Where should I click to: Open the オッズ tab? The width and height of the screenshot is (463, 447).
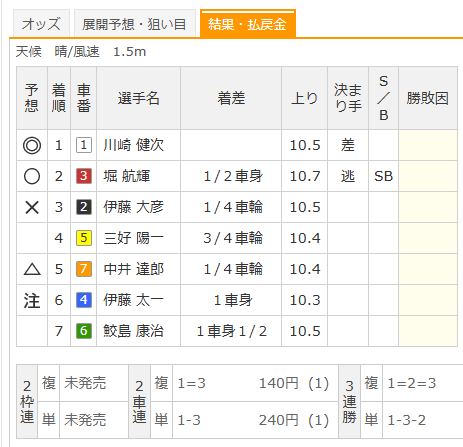click(41, 24)
